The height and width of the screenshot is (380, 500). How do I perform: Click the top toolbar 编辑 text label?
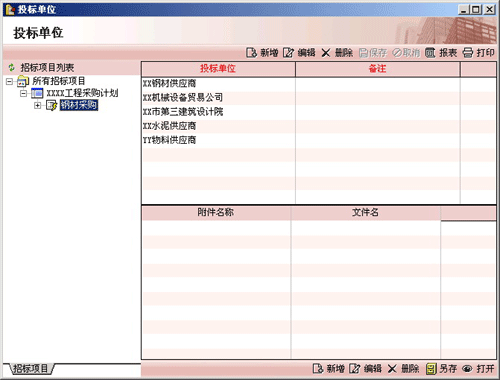306,53
